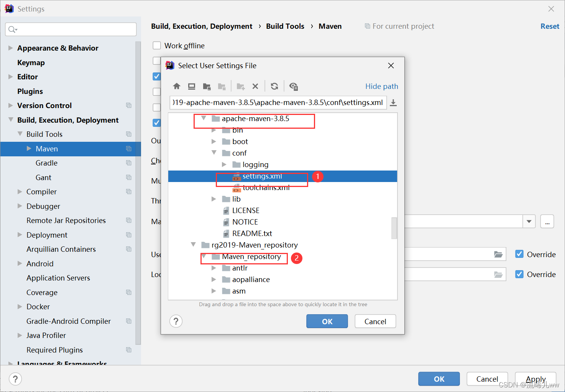Click the project directory toolbar icon
Image resolution: width=565 pixels, height=392 pixels.
pos(207,86)
